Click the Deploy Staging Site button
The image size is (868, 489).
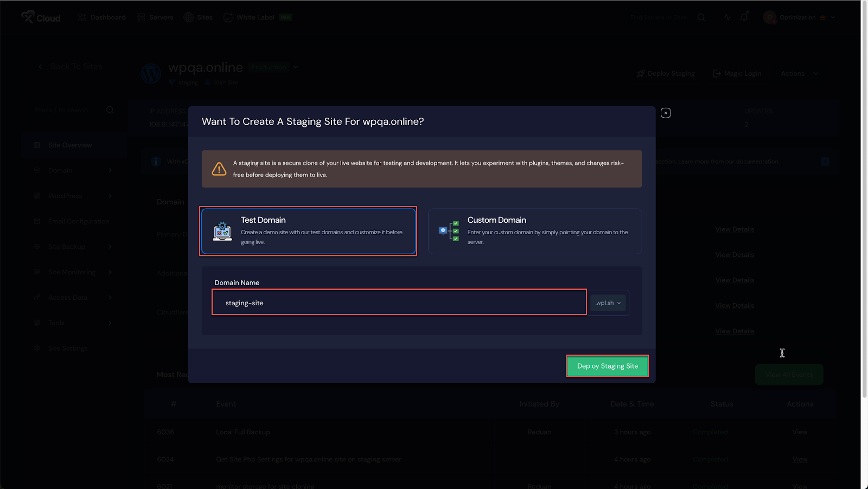(607, 366)
